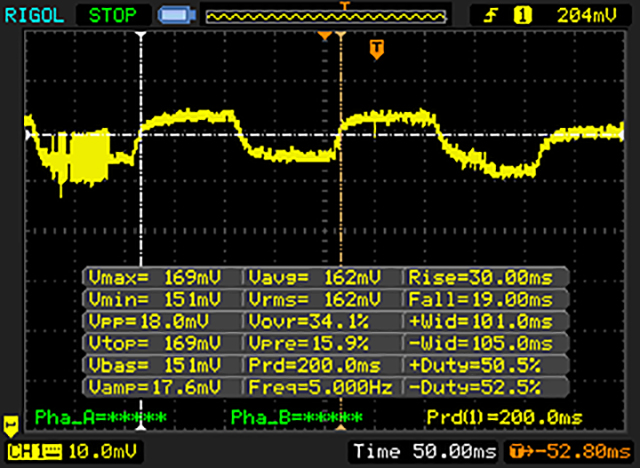Select the Vmax=169mV measurement
Image resolution: width=640 pixels, height=468 pixels.
pyautogui.click(x=164, y=277)
